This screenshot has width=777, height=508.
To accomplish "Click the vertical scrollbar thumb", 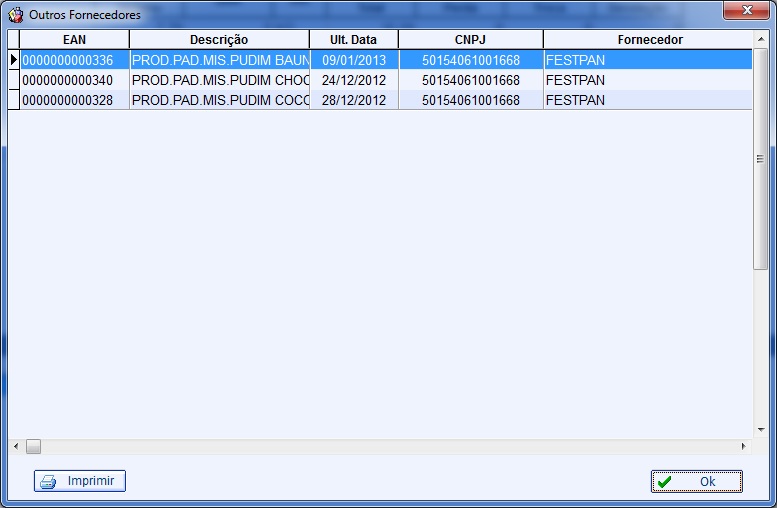I will (x=761, y=159).
